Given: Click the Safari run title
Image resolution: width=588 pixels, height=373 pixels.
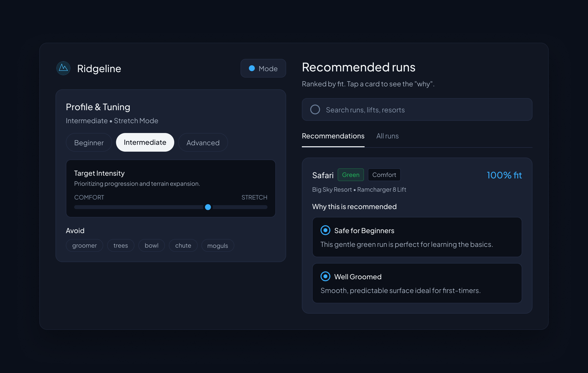Looking at the screenshot, I should click(323, 175).
